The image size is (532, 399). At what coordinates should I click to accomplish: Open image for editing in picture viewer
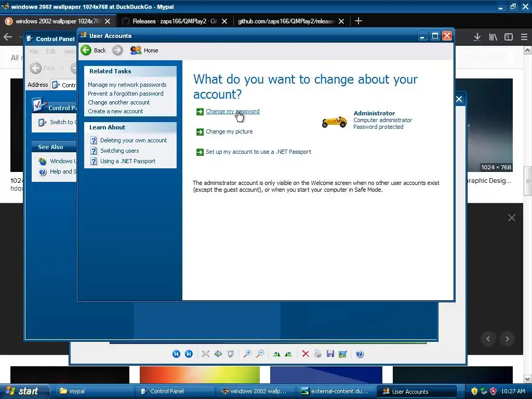(343, 354)
